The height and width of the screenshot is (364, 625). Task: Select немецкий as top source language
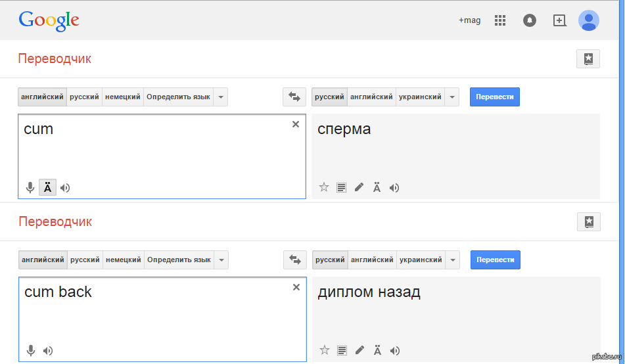click(x=123, y=97)
